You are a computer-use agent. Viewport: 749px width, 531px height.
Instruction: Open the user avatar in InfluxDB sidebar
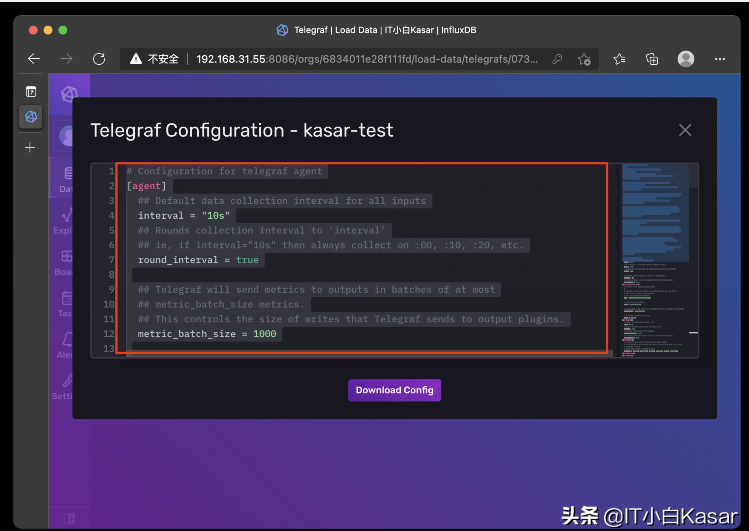pyautogui.click(x=66, y=136)
